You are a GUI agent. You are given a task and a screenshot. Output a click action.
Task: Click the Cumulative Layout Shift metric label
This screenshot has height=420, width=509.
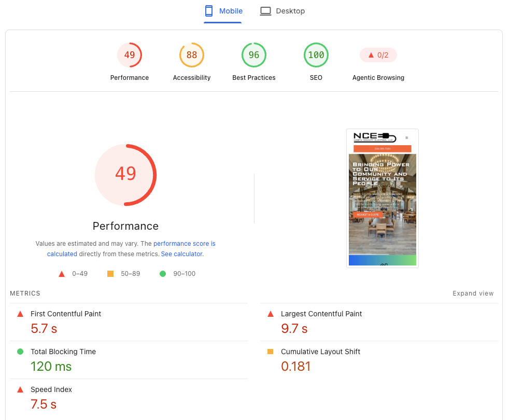coord(320,352)
